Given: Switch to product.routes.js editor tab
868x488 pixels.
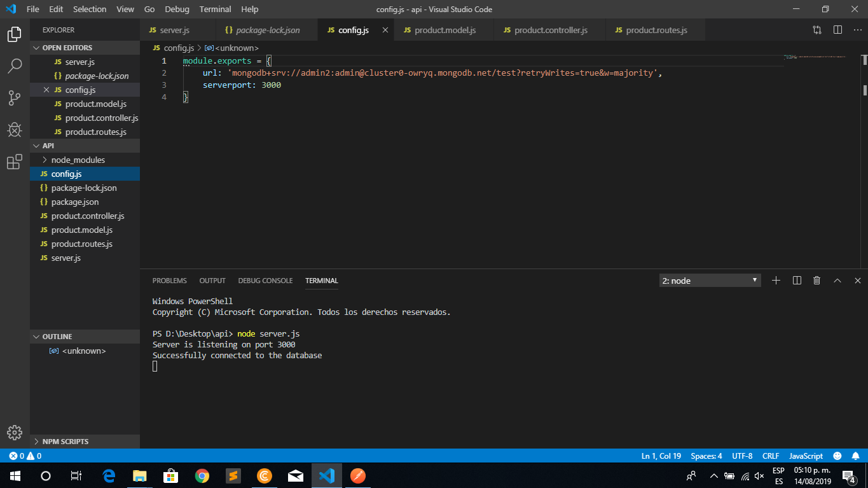Looking at the screenshot, I should tap(656, 30).
